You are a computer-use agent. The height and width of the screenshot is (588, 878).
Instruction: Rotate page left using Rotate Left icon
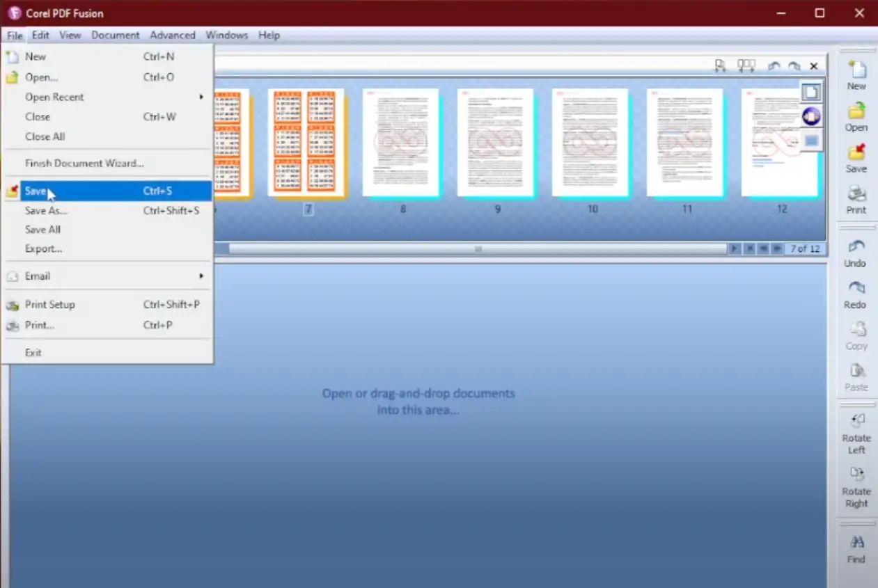click(856, 421)
